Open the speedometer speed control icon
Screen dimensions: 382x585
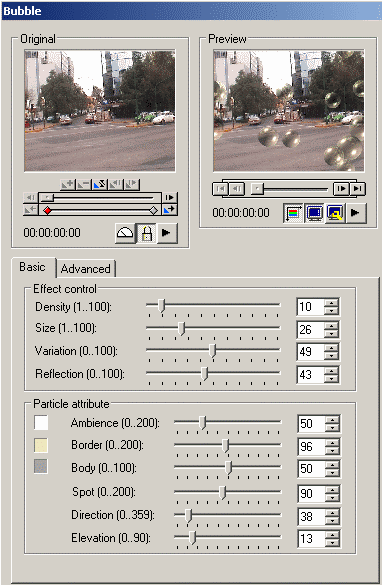coord(125,233)
